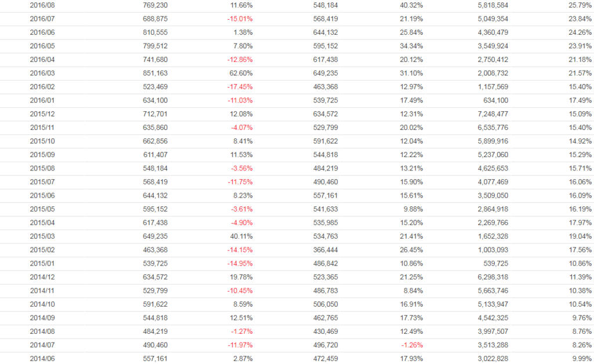Select the 6,298,318 cell
This screenshot has height=364, width=594.
[492, 277]
